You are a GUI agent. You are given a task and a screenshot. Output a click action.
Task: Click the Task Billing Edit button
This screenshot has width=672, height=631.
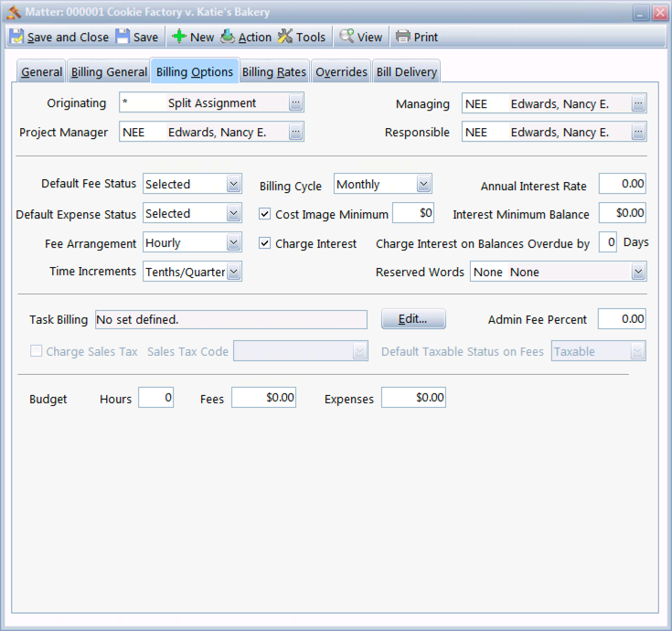413,319
